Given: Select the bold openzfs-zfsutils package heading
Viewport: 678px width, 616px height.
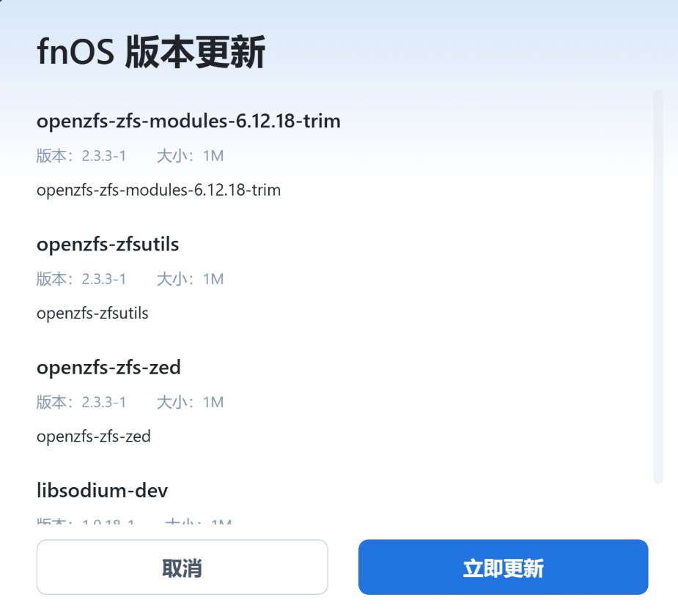Looking at the screenshot, I should click(108, 244).
